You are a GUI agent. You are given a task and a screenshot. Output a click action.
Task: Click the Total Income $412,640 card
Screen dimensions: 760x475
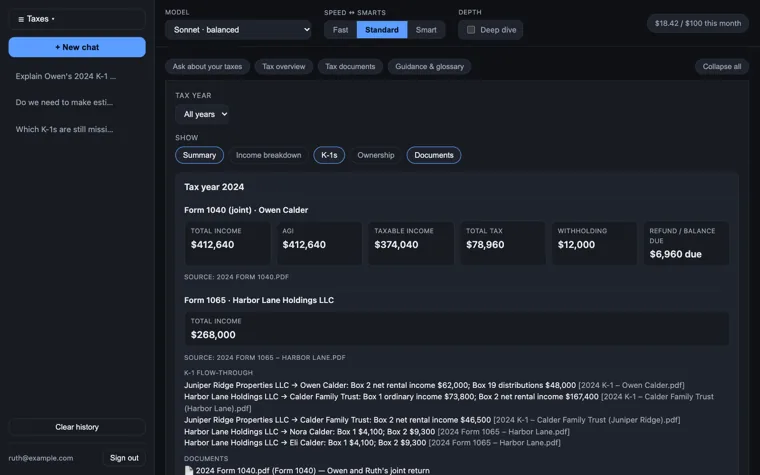[x=227, y=243]
